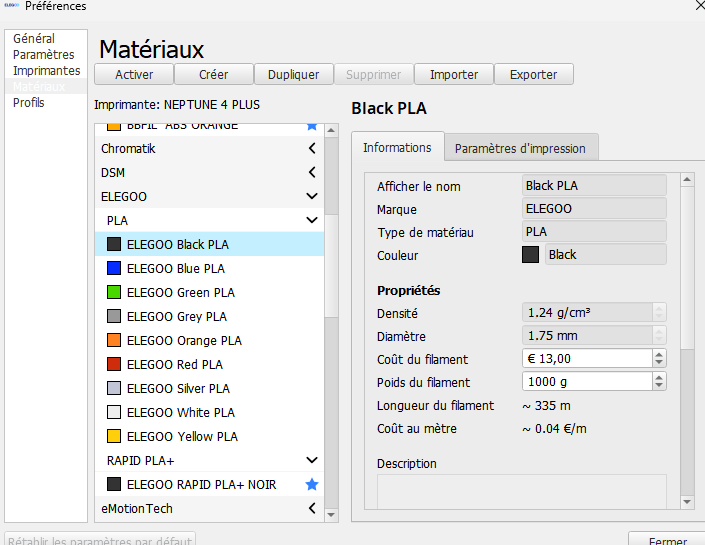Decrease Poids du filament with down arrow
This screenshot has height=545, width=705.
coord(659,385)
